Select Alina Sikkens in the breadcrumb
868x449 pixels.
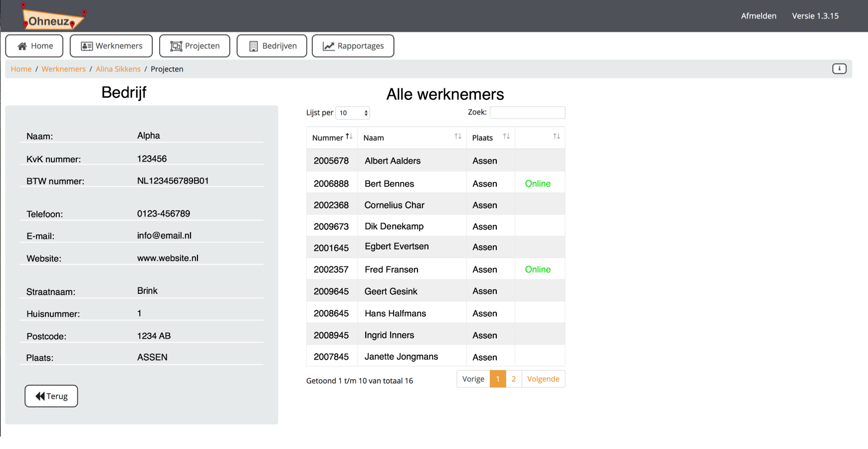pyautogui.click(x=118, y=69)
